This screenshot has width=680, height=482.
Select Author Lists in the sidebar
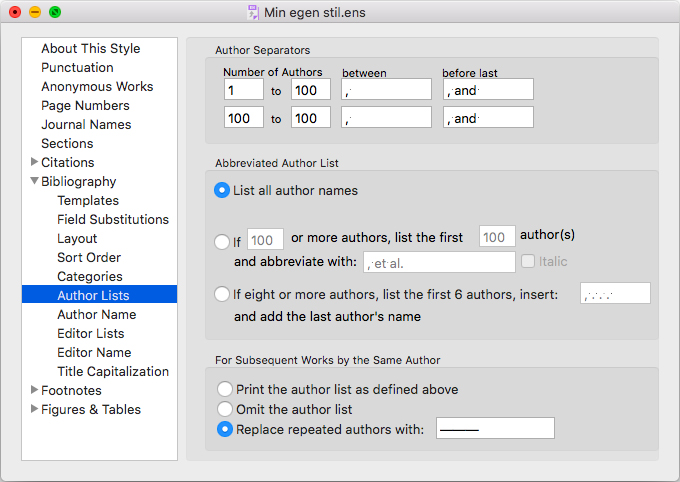pos(99,294)
